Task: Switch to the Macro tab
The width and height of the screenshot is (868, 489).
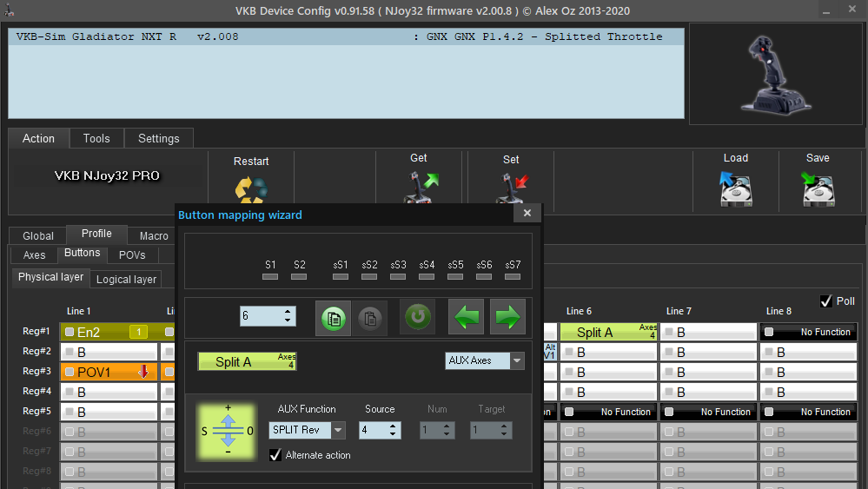Action: point(153,235)
